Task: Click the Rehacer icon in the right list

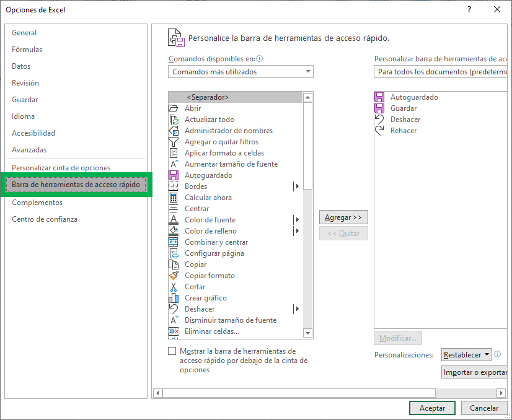Action: click(379, 131)
